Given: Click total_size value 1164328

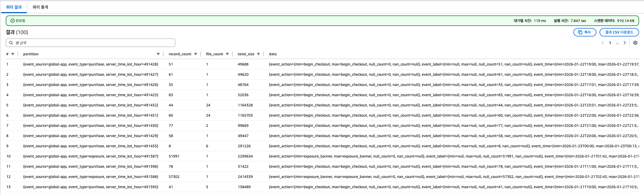Looking at the screenshot, I should tap(245, 105).
